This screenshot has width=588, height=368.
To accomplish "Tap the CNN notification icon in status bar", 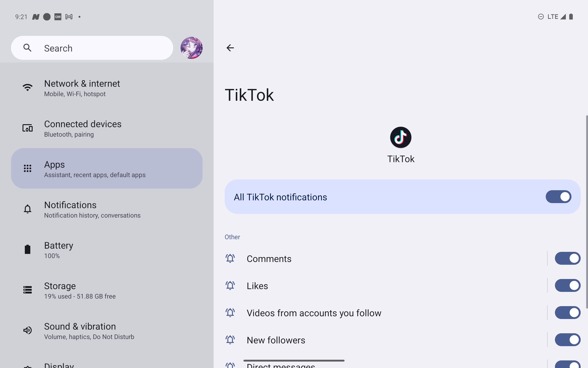I will (58, 17).
